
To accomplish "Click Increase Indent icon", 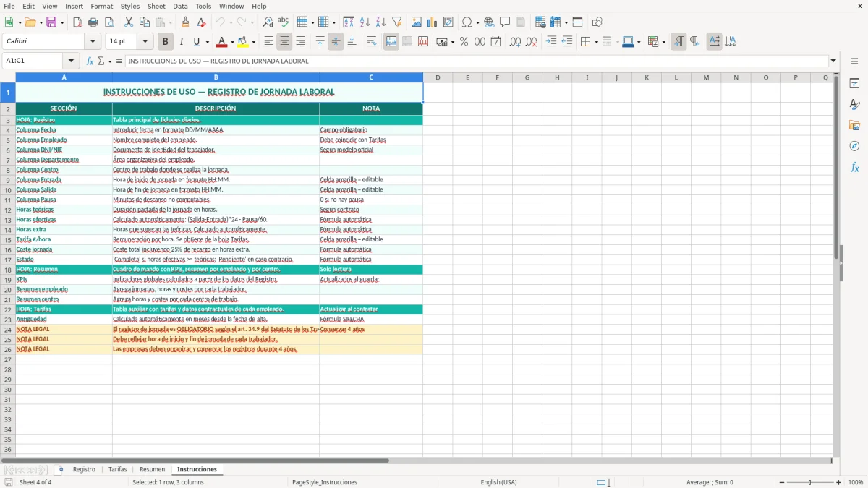I will (x=551, y=42).
